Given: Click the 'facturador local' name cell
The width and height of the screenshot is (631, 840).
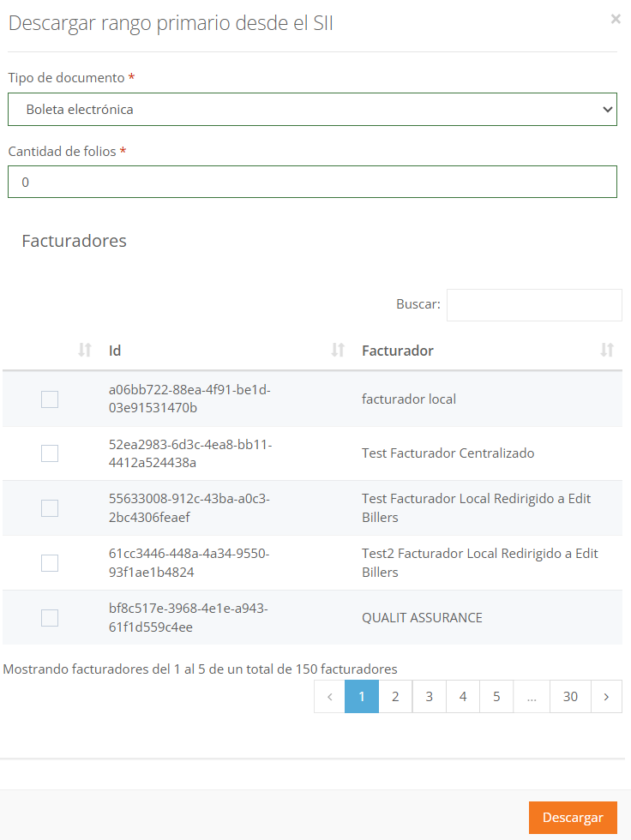Looking at the screenshot, I should [409, 399].
